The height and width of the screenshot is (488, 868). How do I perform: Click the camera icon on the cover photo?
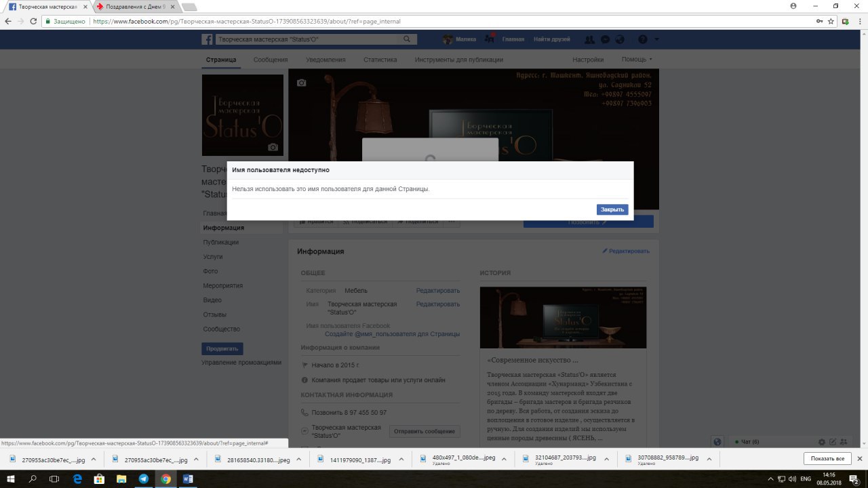click(x=302, y=83)
